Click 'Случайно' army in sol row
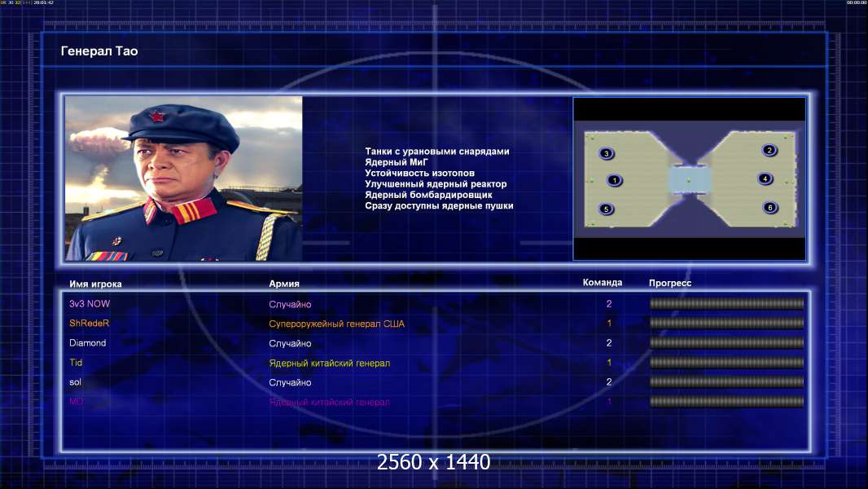868x489 pixels. [290, 383]
